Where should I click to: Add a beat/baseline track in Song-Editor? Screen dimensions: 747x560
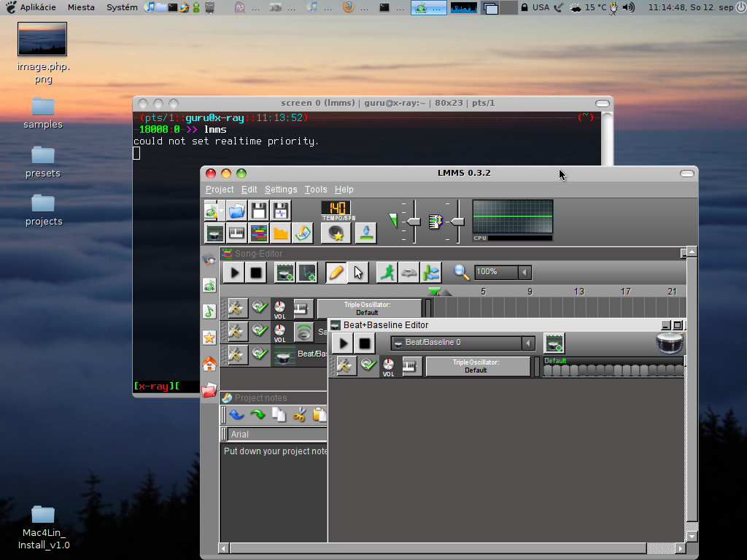coord(285,273)
